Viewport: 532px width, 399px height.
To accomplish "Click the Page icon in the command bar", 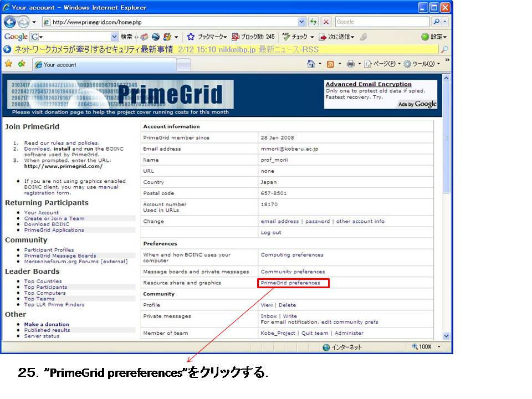I will [368, 64].
